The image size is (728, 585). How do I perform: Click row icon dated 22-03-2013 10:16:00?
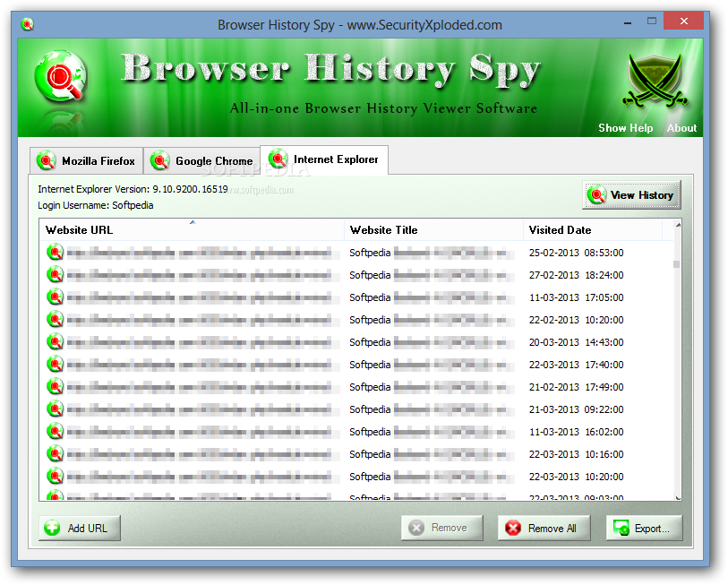(56, 454)
